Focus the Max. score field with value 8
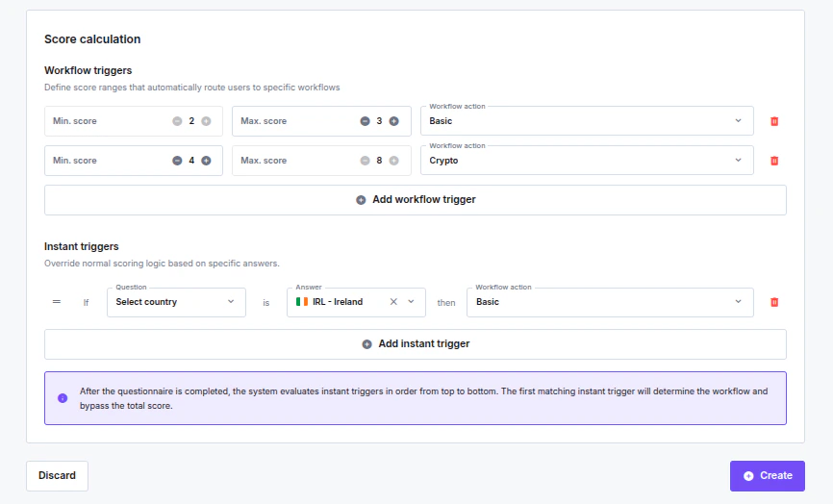The height and width of the screenshot is (504, 833). click(x=321, y=161)
